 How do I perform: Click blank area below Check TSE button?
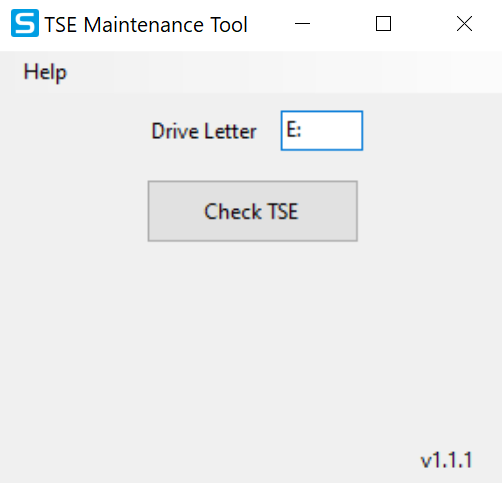[x=253, y=333]
